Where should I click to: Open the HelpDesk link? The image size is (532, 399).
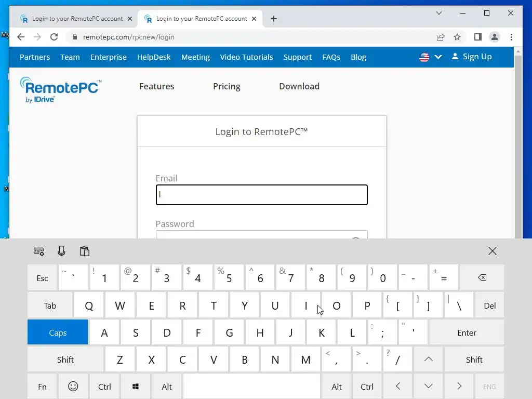[x=154, y=57]
